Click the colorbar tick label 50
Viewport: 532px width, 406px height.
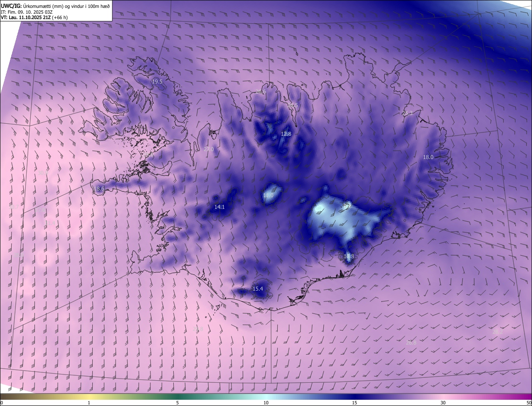[529, 403]
